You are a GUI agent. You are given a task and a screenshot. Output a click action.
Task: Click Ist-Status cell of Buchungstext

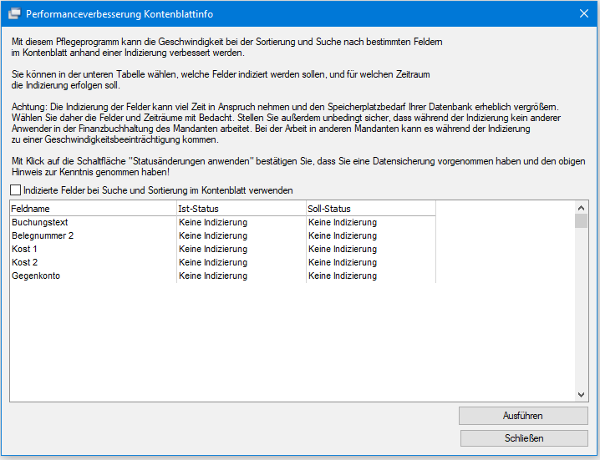click(x=241, y=222)
